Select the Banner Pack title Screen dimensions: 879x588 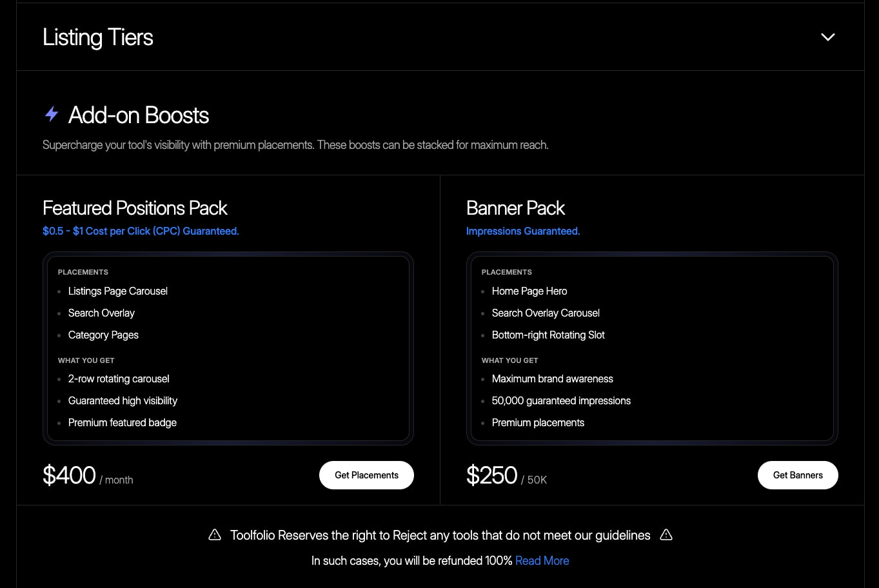[x=515, y=208]
